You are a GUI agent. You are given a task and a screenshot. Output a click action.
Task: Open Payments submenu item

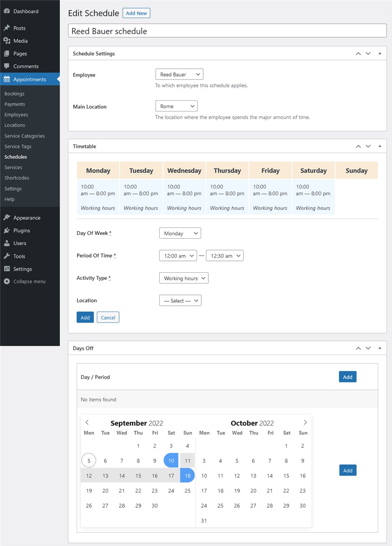(x=15, y=104)
